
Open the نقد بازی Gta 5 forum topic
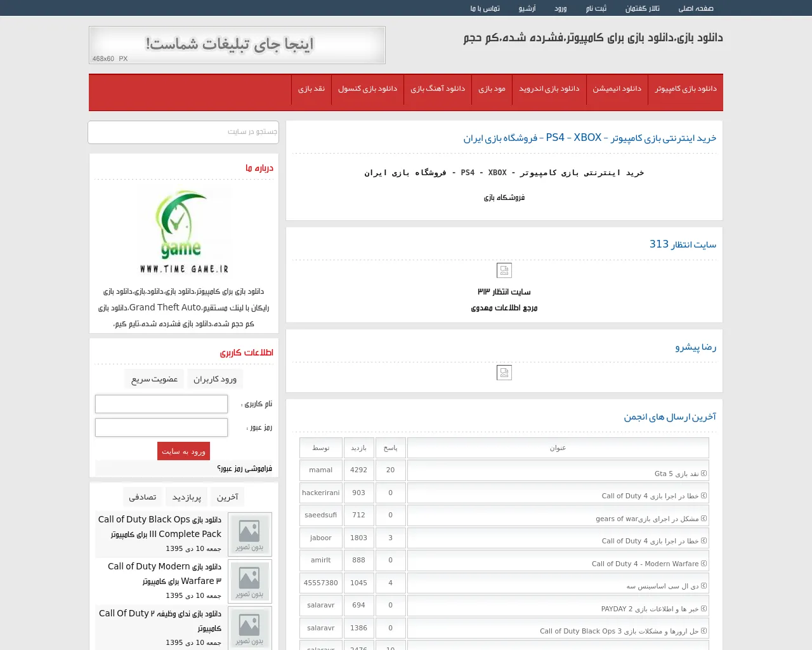click(x=676, y=474)
